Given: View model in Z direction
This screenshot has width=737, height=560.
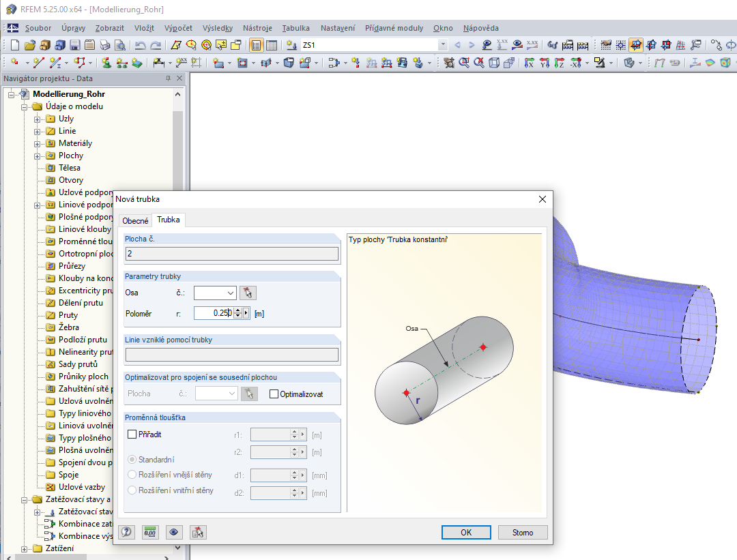Looking at the screenshot, I should click(x=560, y=63).
